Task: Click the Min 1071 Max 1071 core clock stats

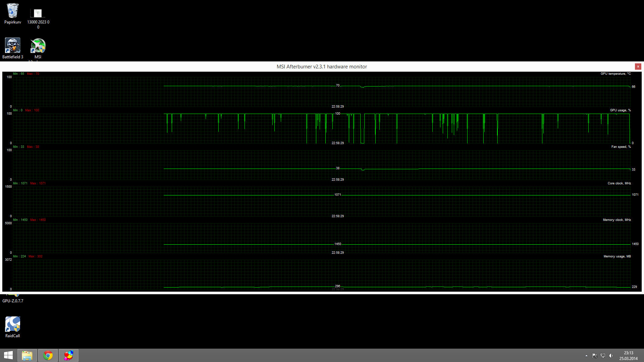Action: pyautogui.click(x=30, y=183)
